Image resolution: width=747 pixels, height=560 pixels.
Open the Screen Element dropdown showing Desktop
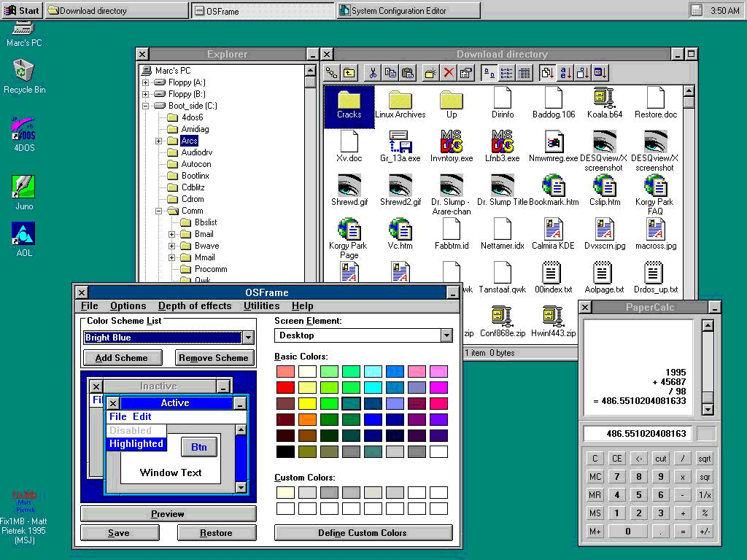[x=447, y=335]
